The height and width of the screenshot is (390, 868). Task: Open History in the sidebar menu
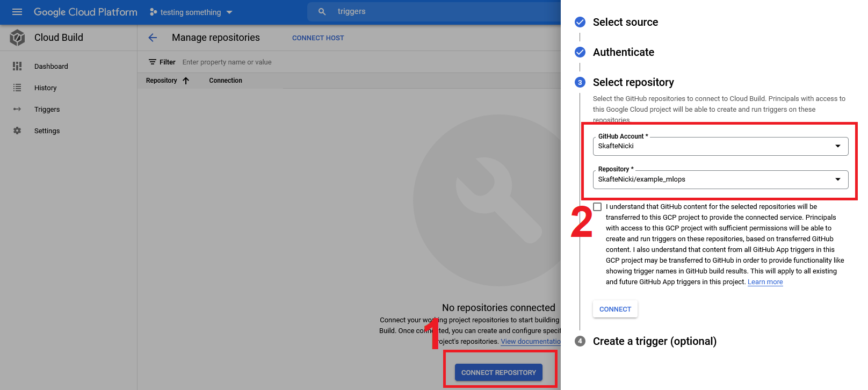coord(46,88)
